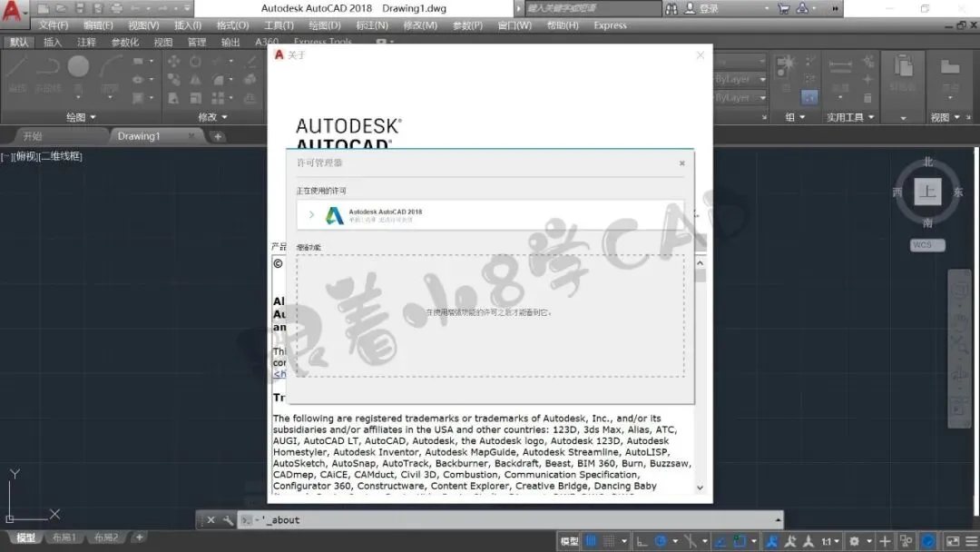Click the new drawing tab plus button
Screen dimensions: 980x552
[x=218, y=136]
